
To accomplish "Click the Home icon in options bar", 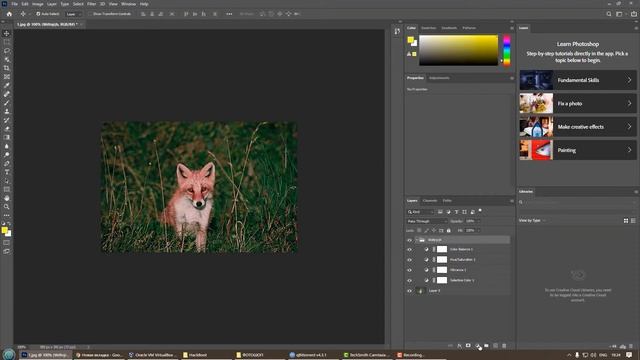I will [9, 14].
